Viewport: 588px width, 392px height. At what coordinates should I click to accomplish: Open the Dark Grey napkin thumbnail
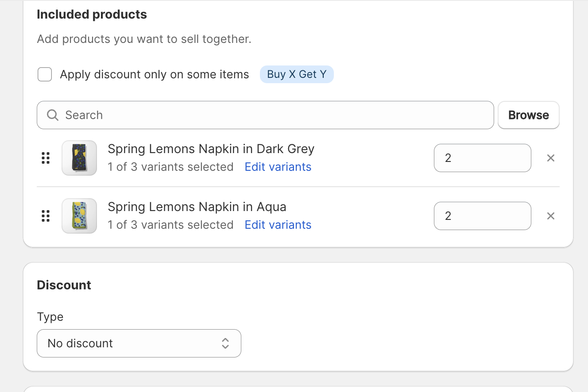[79, 158]
